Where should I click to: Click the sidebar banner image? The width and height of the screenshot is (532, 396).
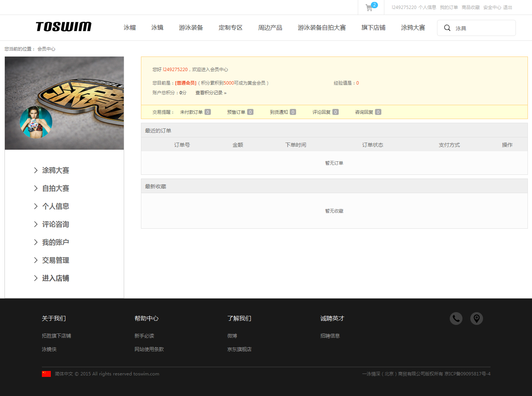pos(64,103)
